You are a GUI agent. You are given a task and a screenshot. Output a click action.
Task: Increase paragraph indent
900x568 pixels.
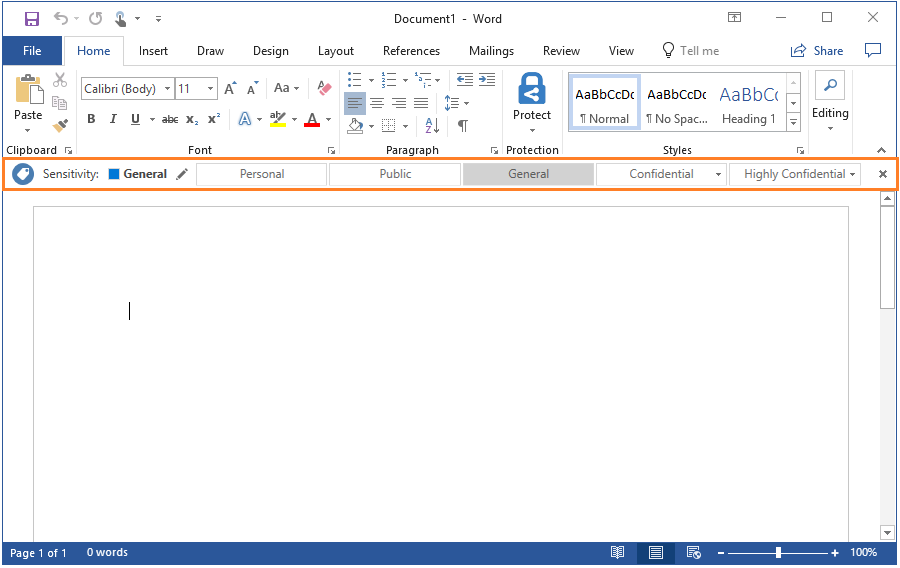click(x=487, y=80)
